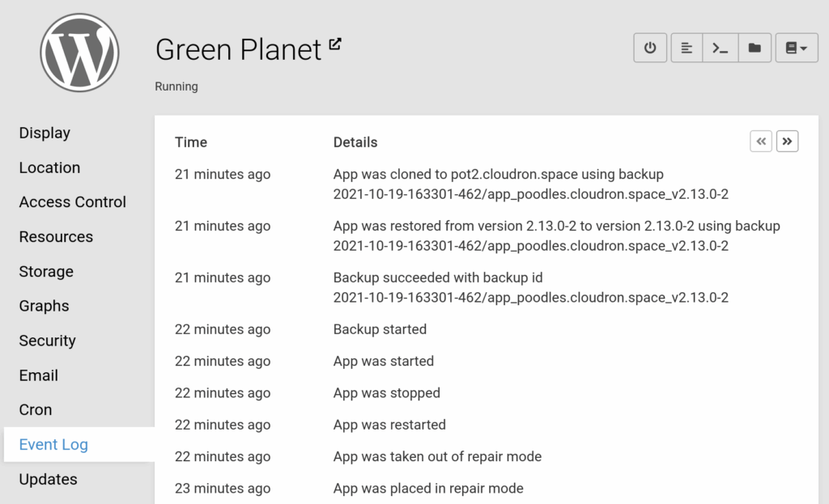Open Green Planet external link icon
Screen dimensions: 829x504
(x=334, y=44)
